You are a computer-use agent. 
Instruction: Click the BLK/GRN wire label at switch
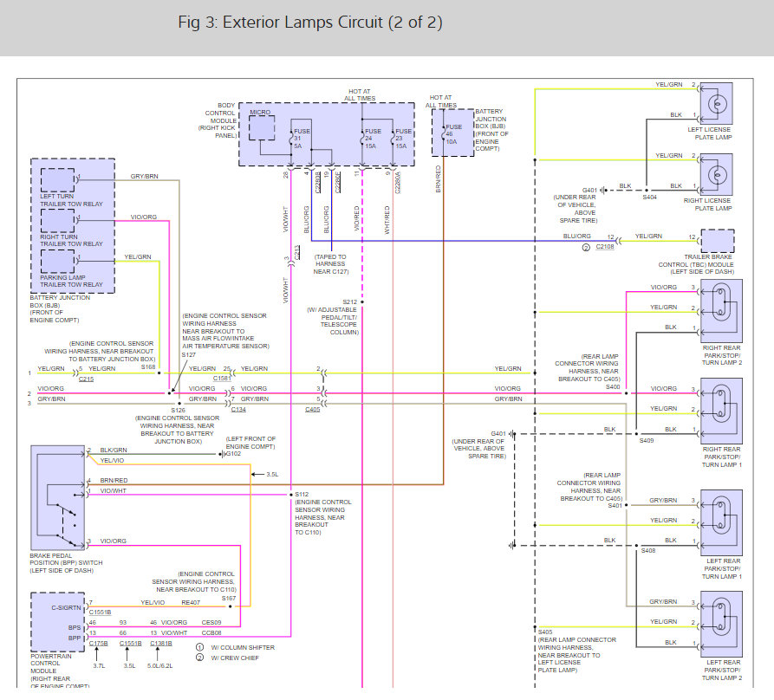114,450
